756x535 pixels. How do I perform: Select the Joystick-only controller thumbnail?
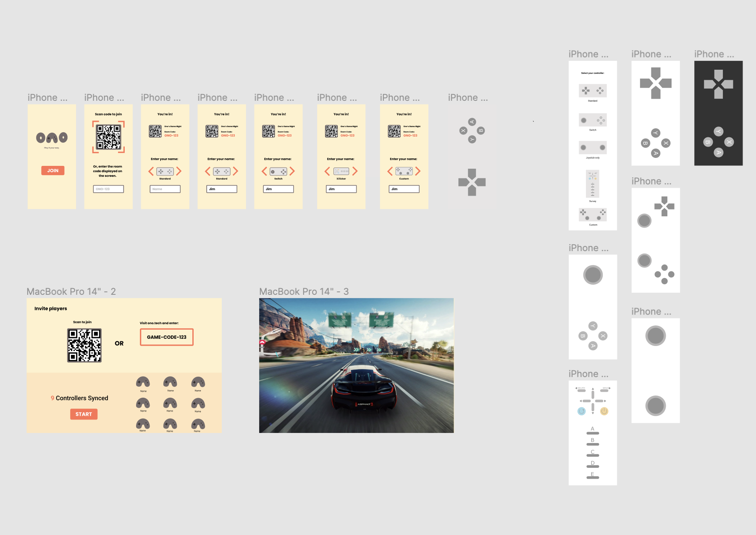tap(593, 148)
